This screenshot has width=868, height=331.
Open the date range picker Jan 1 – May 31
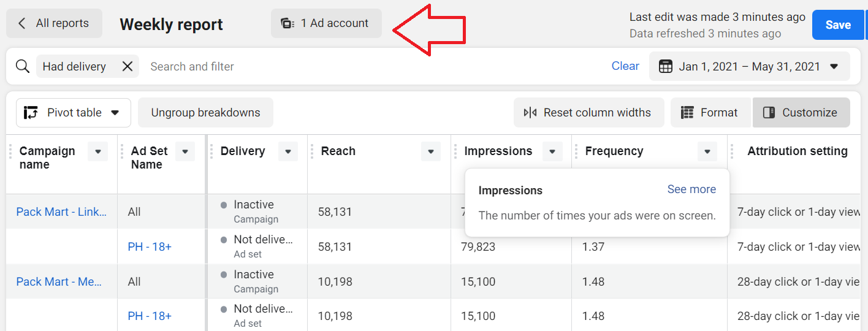749,67
